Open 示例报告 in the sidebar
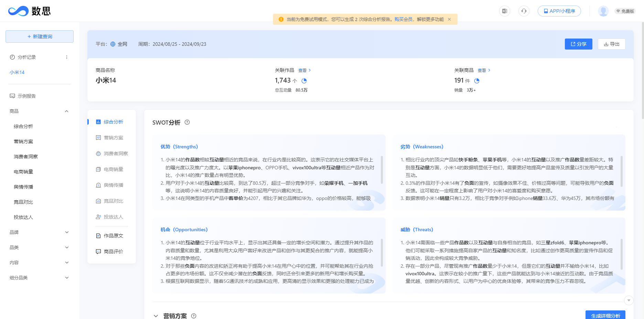This screenshot has width=644, height=319. (23, 96)
